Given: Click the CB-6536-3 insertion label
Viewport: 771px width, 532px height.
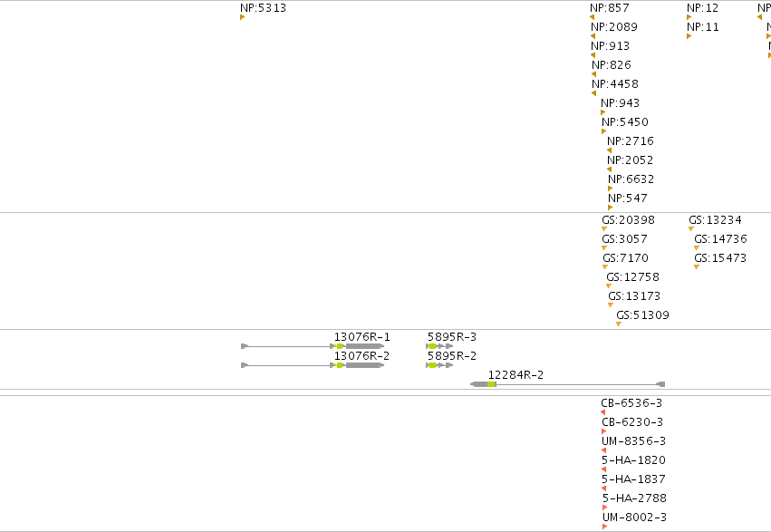Looking at the screenshot, I should 631,403.
